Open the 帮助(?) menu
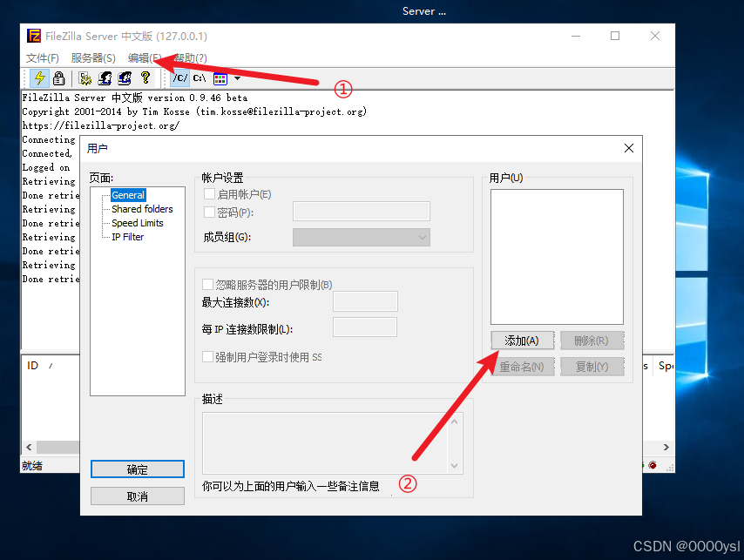Screen dimensions: 744x560 (190, 57)
